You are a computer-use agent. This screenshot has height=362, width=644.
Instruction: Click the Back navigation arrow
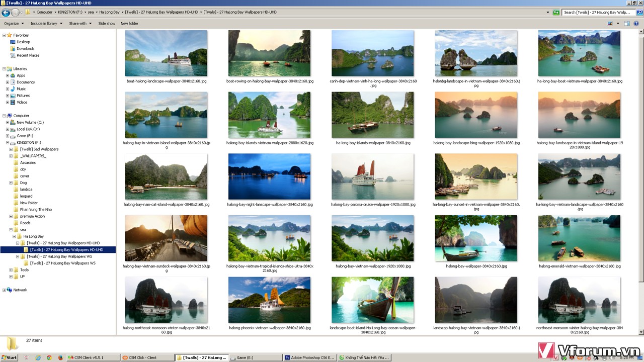(6, 12)
